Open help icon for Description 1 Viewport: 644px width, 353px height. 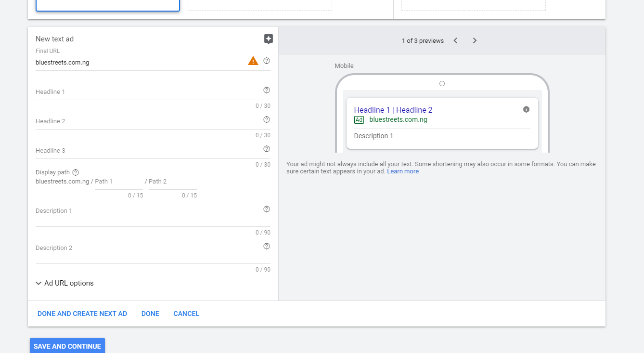267,209
